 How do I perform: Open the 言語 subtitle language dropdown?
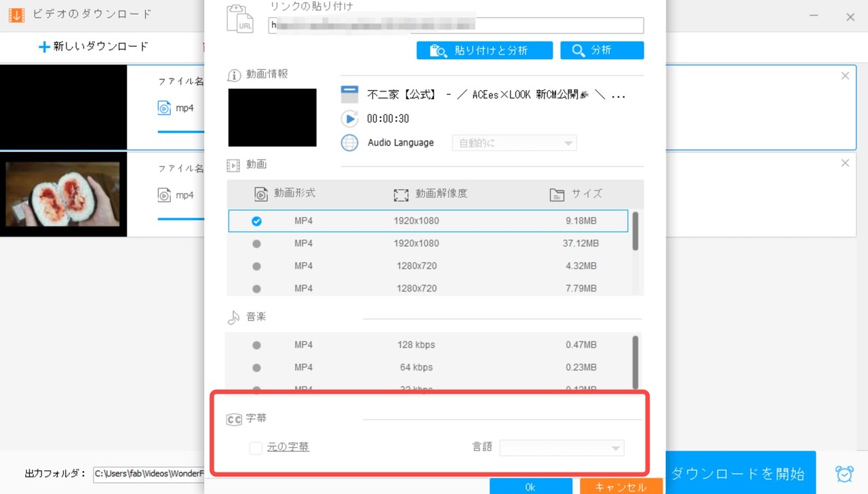(561, 448)
